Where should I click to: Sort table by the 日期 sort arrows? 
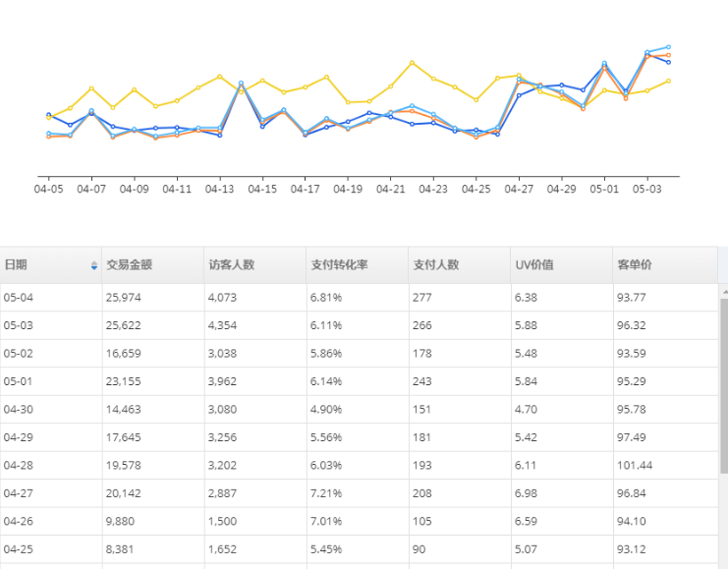[x=94, y=265]
